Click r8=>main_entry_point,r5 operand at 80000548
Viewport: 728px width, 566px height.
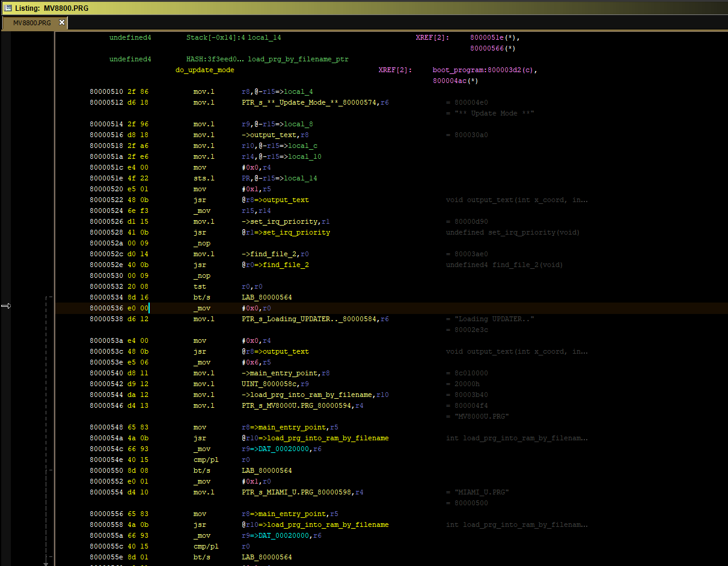[x=290, y=427]
